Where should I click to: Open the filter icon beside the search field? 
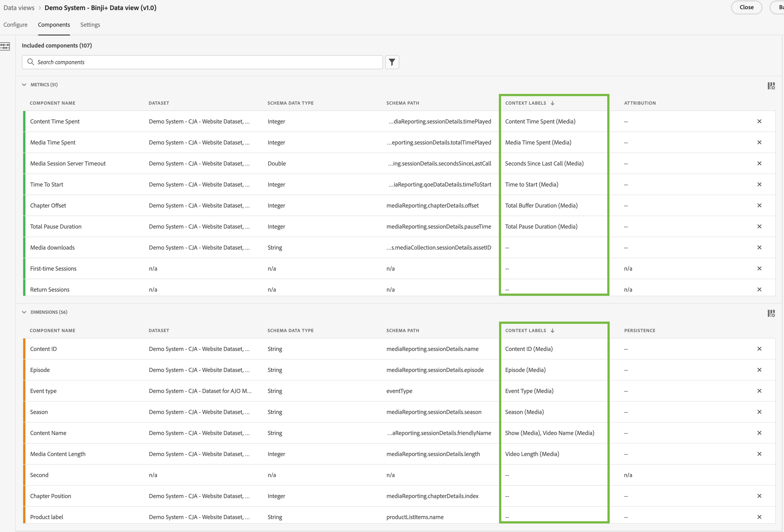click(392, 62)
